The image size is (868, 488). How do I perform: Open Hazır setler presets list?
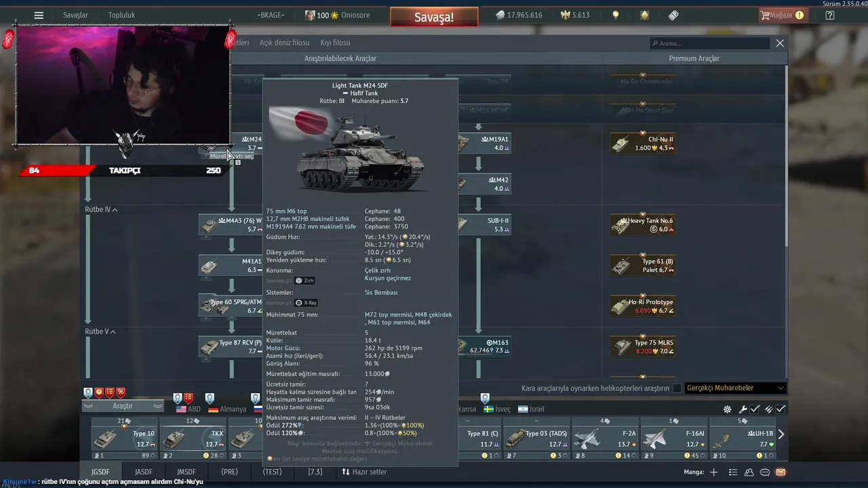[x=364, y=472]
